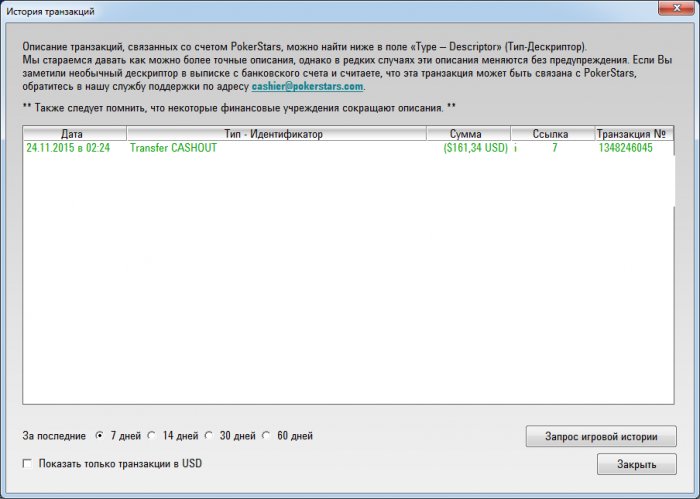Click the ($161,34 USD) amount cell
Image resolution: width=700 pixels, height=499 pixels.
point(475,148)
